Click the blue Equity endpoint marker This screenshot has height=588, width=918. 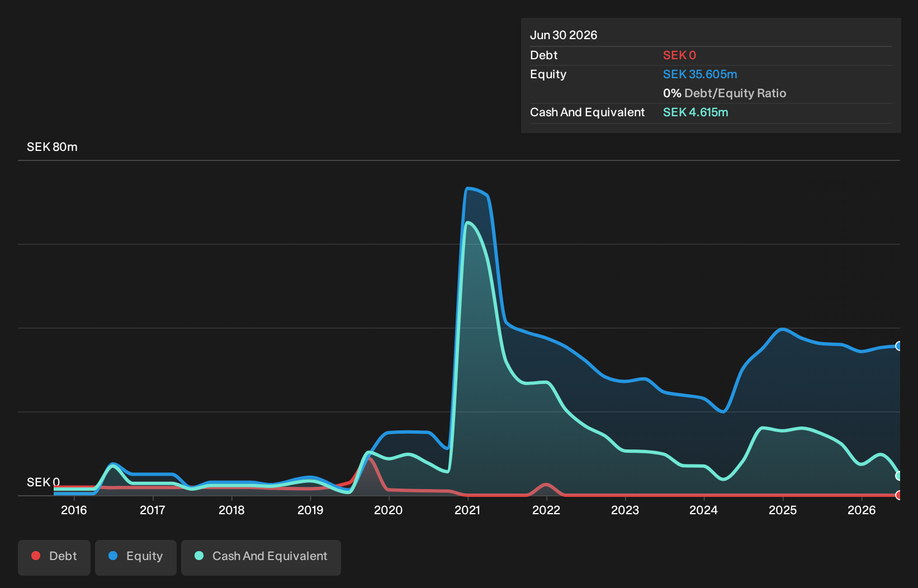(899, 346)
